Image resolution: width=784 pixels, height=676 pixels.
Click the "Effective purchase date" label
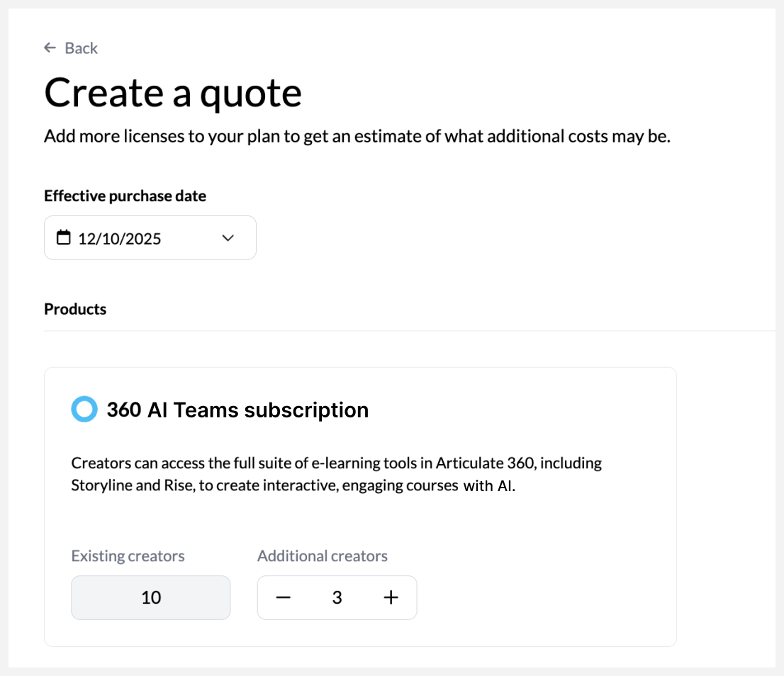coord(125,196)
